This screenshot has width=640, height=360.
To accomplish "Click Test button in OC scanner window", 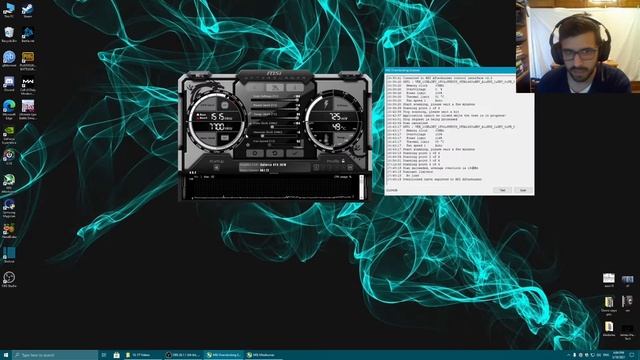I will tap(502, 190).
